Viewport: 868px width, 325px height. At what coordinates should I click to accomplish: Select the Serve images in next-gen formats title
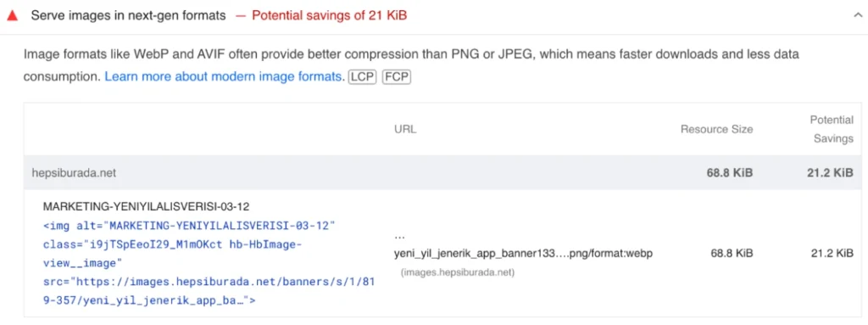[x=129, y=15]
